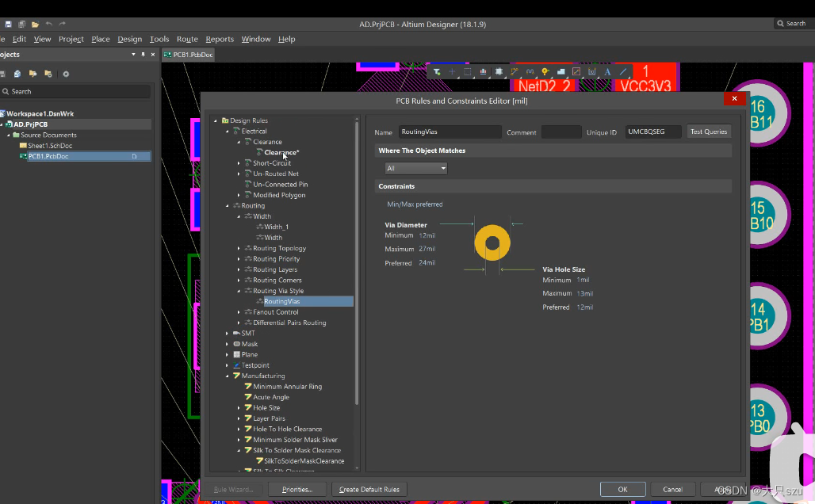This screenshot has width=815, height=504.
Task: Click the Acute Angle rule icon
Action: [x=248, y=397]
